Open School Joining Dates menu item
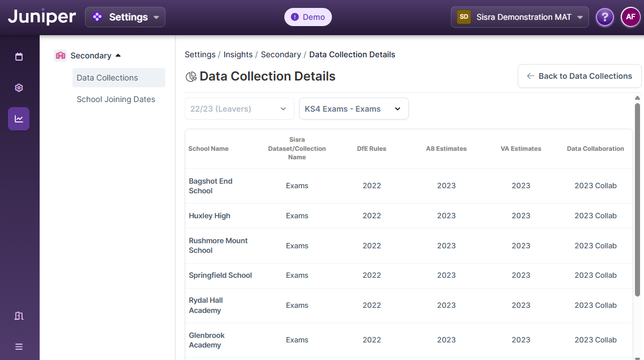 click(x=116, y=99)
